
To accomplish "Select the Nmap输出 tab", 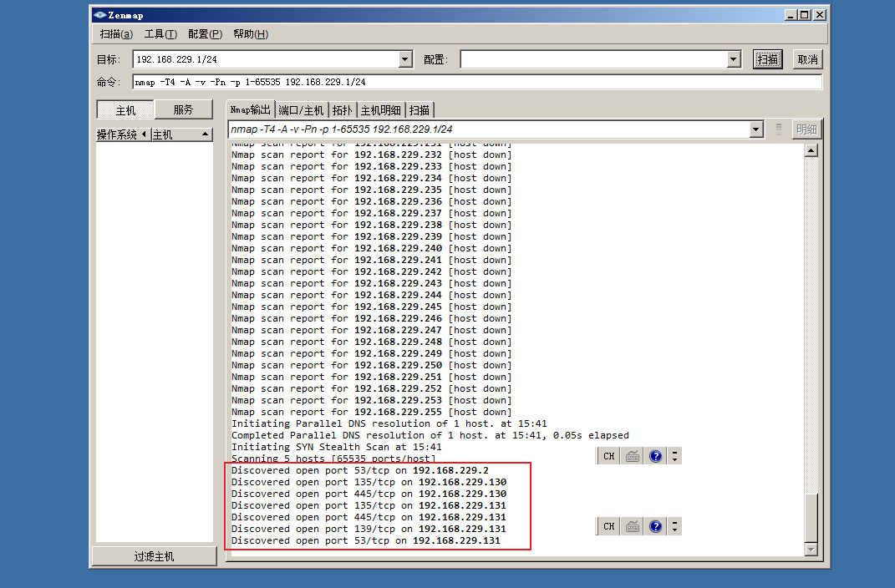I will pyautogui.click(x=250, y=109).
